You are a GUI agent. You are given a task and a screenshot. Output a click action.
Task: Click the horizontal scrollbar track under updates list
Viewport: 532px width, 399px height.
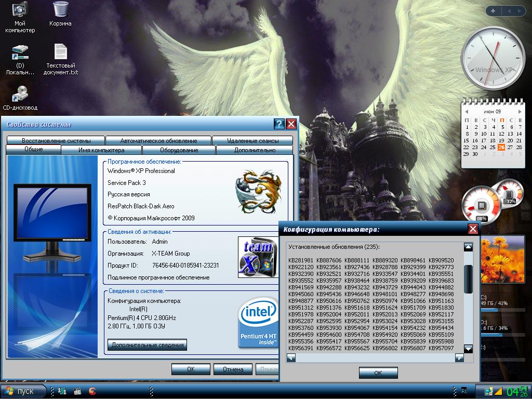point(375,357)
